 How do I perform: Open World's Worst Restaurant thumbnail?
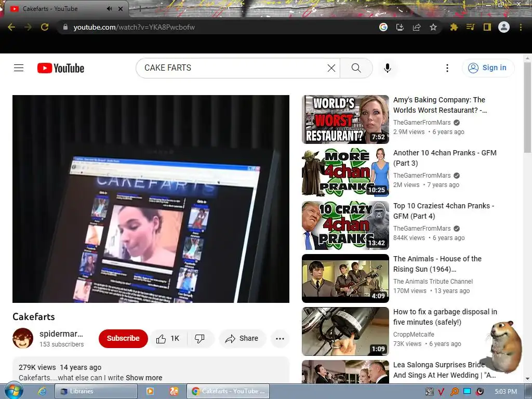coord(345,119)
